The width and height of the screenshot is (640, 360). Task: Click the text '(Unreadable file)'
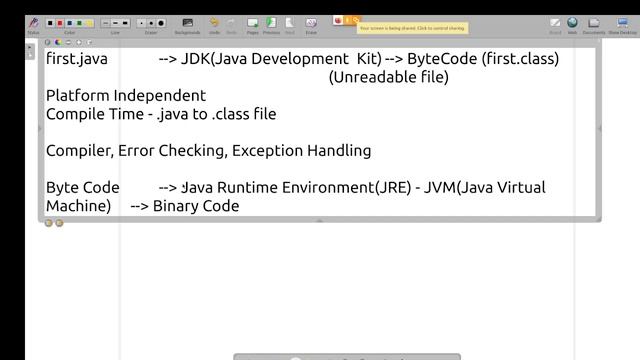(x=389, y=77)
